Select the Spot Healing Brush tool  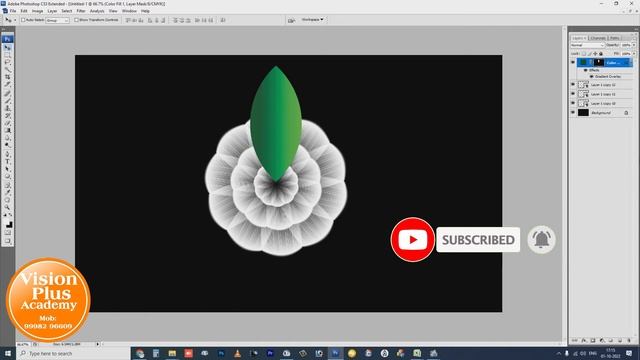pos(8,93)
